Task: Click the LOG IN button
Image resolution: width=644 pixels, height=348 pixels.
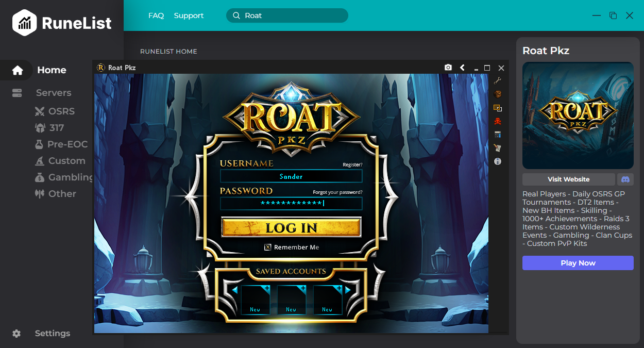Action: (292, 227)
